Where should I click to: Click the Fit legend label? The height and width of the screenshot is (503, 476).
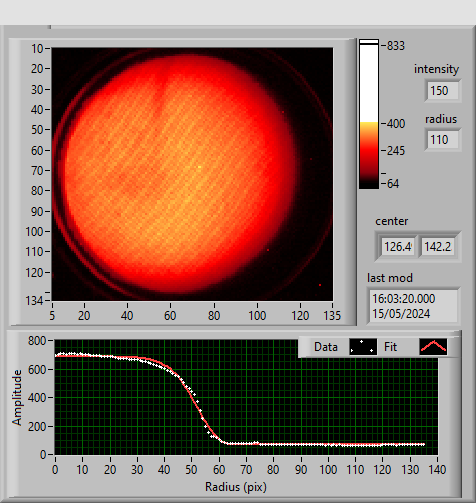point(390,347)
